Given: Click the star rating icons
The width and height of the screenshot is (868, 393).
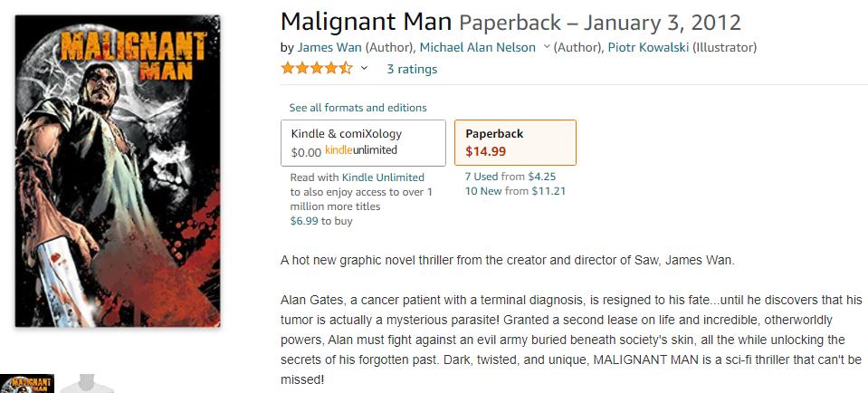Looking at the screenshot, I should pyautogui.click(x=316, y=69).
